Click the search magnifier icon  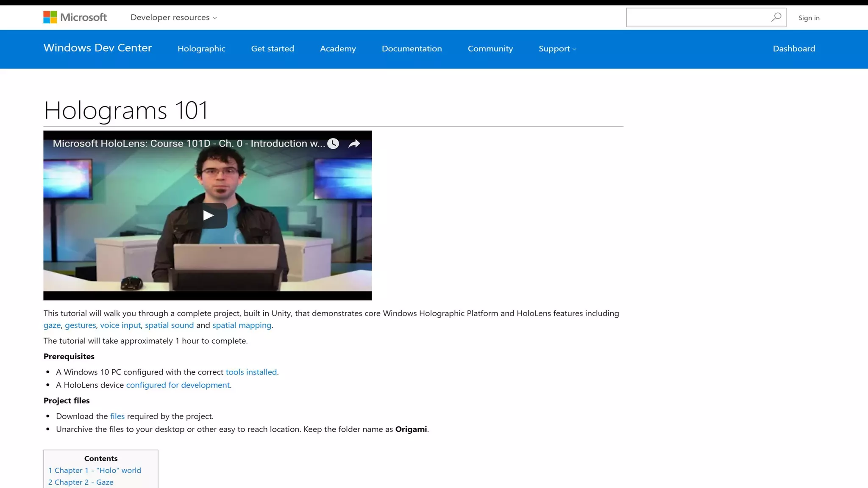click(776, 17)
